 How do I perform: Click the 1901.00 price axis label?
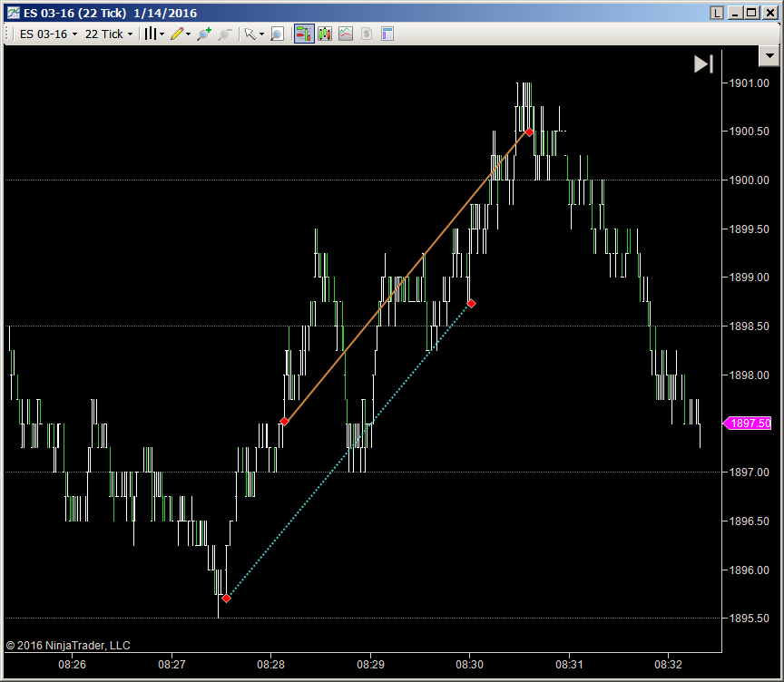[x=749, y=83]
